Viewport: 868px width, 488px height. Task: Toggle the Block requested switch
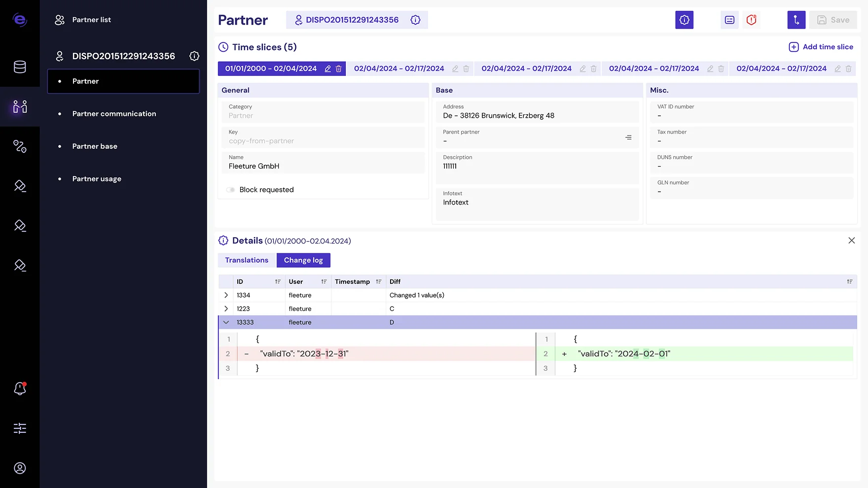click(x=230, y=190)
